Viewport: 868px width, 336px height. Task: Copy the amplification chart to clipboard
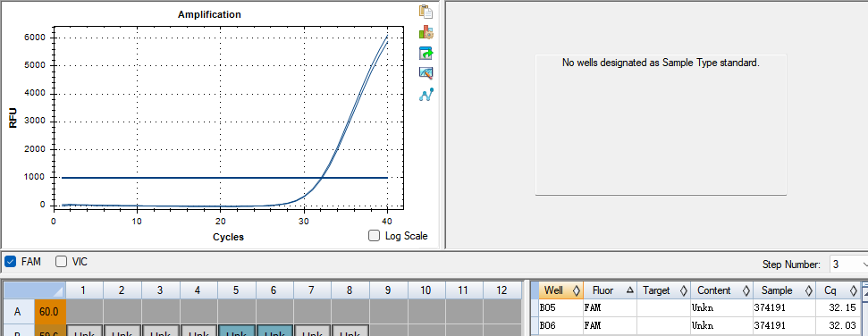coord(426,12)
